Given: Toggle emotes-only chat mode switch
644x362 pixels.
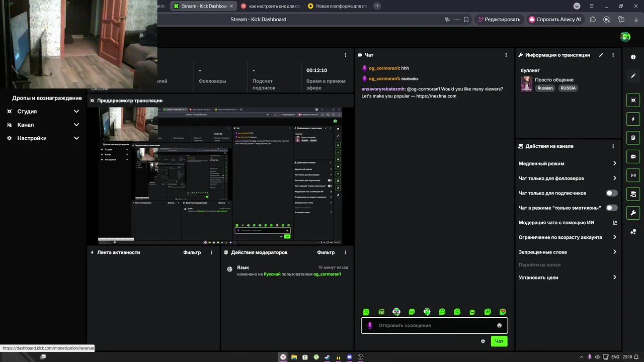Looking at the screenshot, I should [x=612, y=208].
